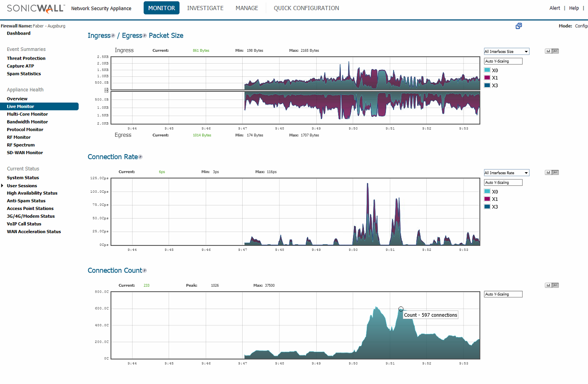This screenshot has height=384, width=588.
Task: Open the INVESTIGATE tab
Action: 205,8
